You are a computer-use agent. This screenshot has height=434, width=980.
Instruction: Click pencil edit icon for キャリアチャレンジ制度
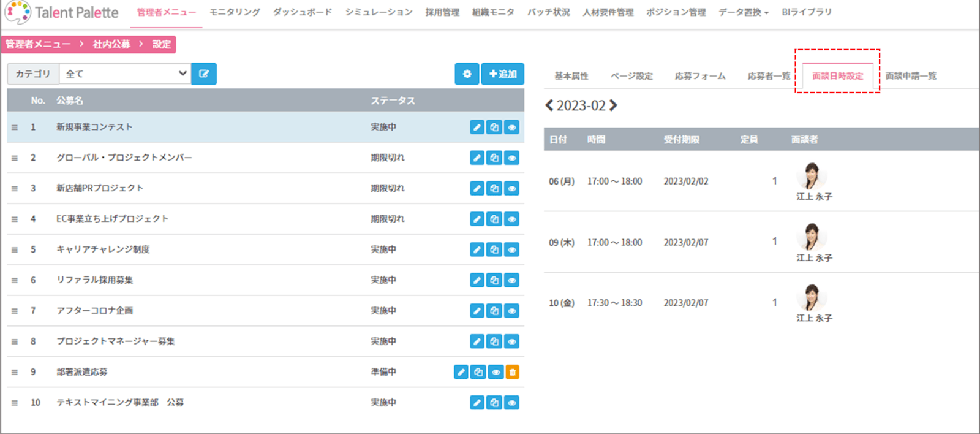pyautogui.click(x=477, y=249)
